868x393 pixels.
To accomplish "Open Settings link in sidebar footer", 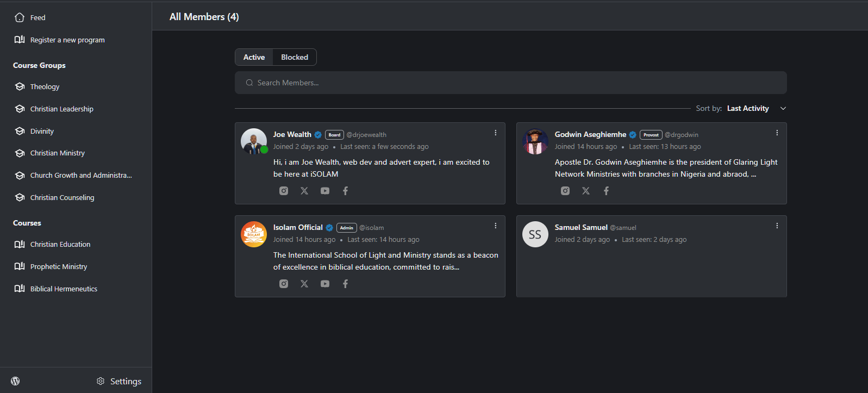I will pos(119,381).
